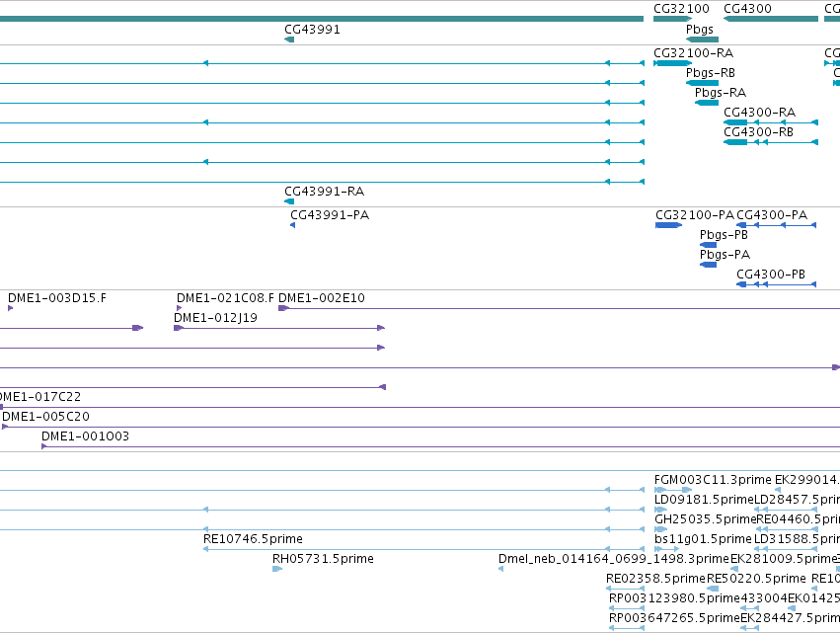Select the Pbgs-PB CDS label
Screen dimensions: 840x633
(x=724, y=235)
